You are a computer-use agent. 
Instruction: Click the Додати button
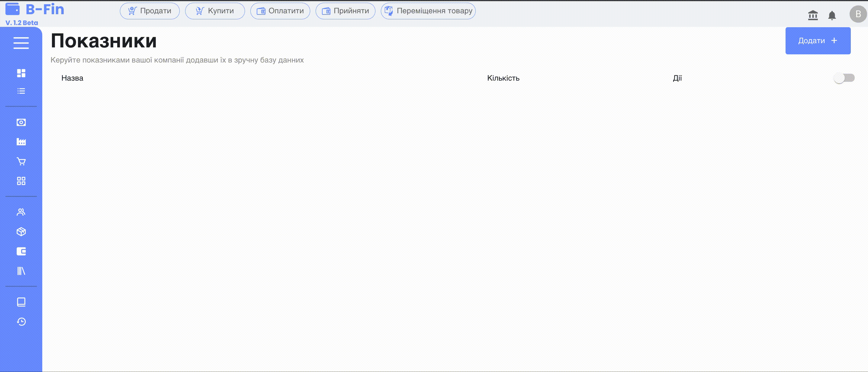818,41
